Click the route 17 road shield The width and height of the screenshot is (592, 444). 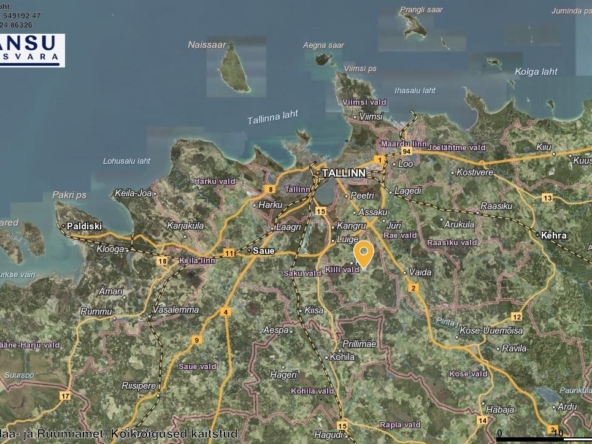pos(65,396)
